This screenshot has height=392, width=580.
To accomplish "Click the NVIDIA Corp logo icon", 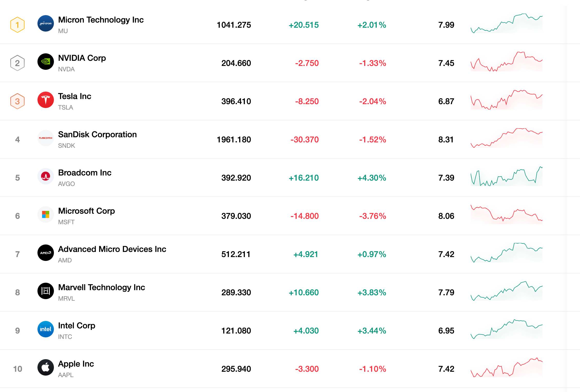I will 46,62.
